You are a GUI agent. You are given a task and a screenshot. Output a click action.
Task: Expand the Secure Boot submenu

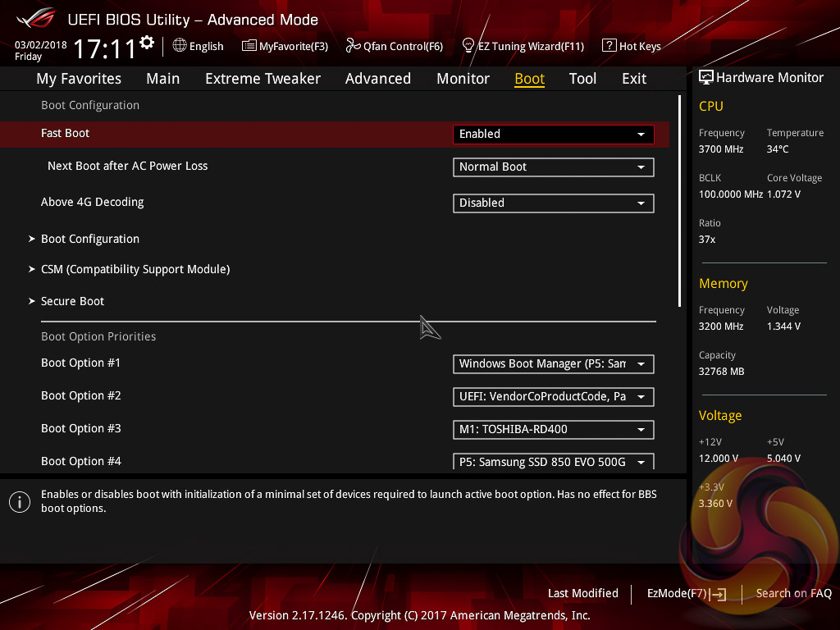tap(72, 301)
